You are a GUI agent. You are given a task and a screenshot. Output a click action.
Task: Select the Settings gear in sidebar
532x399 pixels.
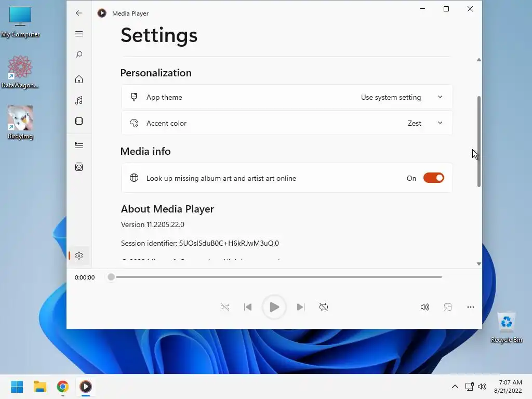pyautogui.click(x=79, y=256)
